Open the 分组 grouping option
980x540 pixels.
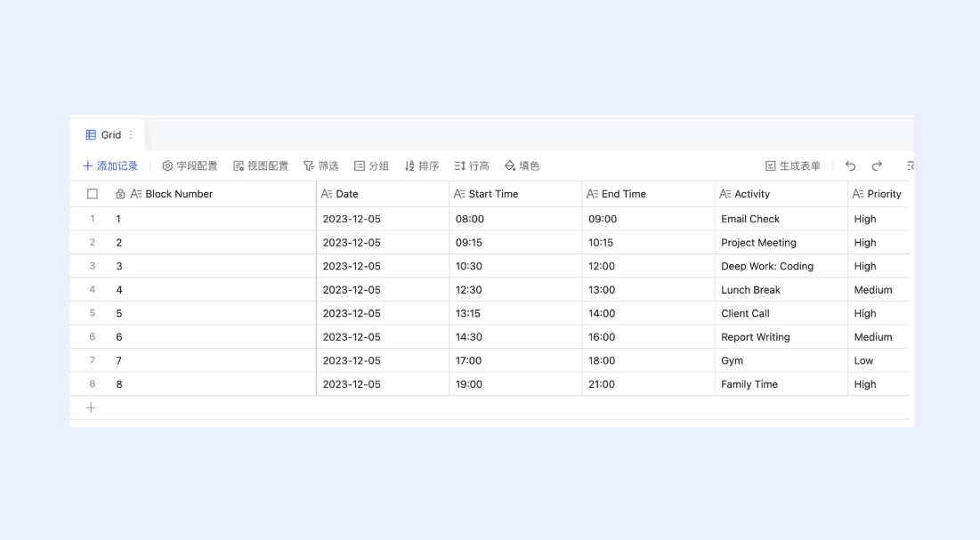tap(371, 166)
